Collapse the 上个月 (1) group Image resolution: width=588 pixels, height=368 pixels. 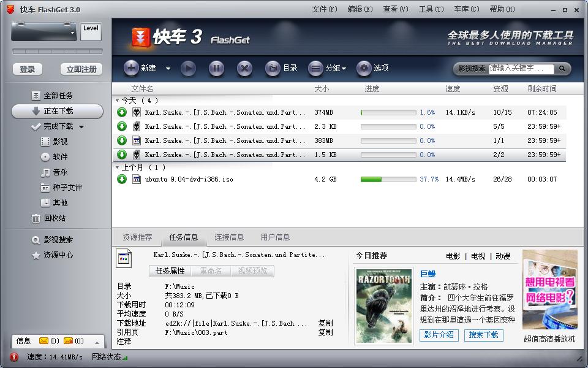118,167
